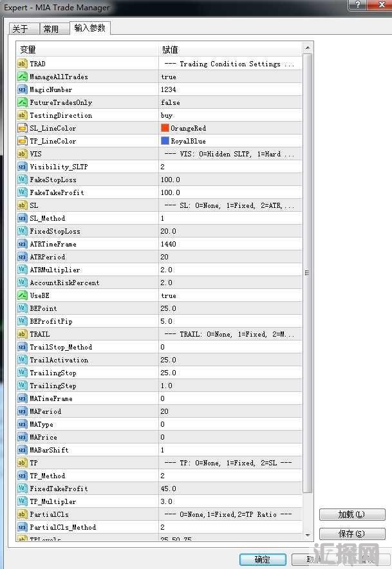The height and width of the screenshot is (569, 392).
Task: Click the color icon beside SL_LineColor
Action: [x=22, y=128]
